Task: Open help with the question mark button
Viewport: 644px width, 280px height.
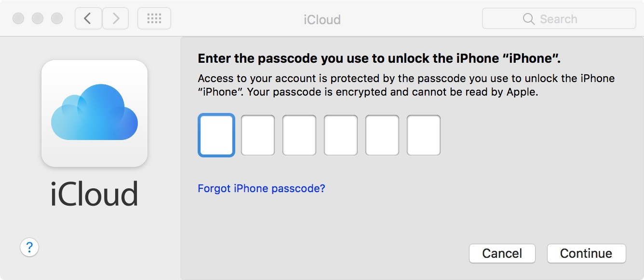Action: 29,248
